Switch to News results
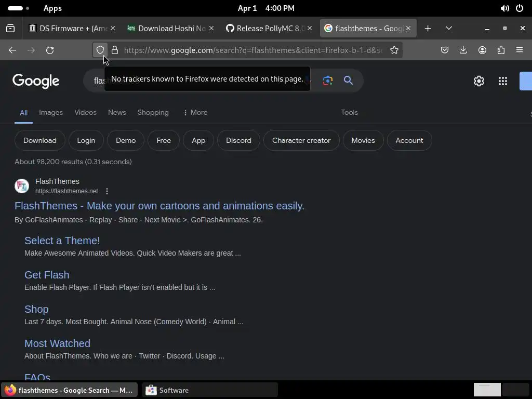Viewport: 532px width, 399px height. (x=117, y=112)
